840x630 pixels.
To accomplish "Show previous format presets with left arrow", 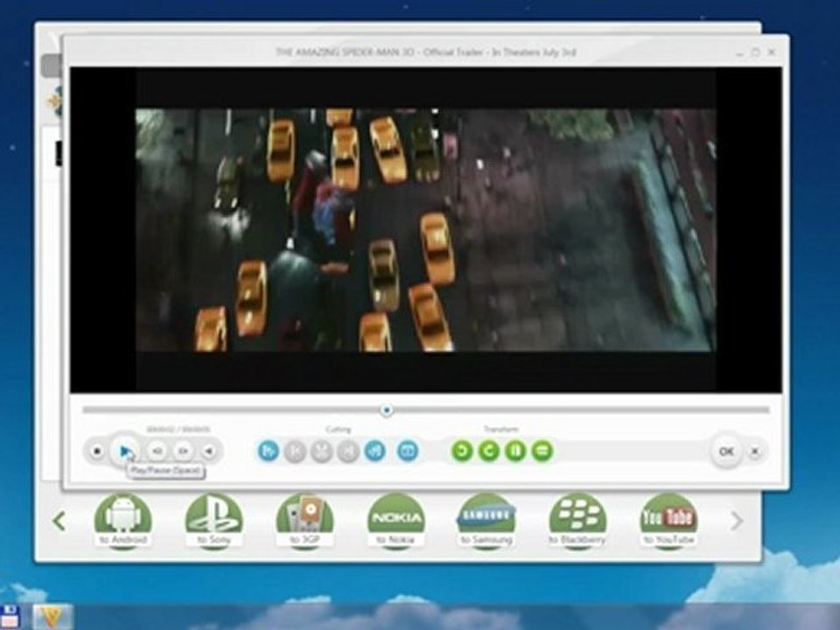I will 59,521.
